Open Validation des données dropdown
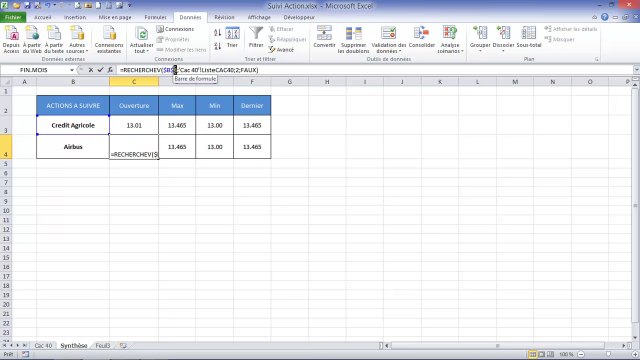Image resolution: width=640 pixels, height=360 pixels. click(x=389, y=40)
